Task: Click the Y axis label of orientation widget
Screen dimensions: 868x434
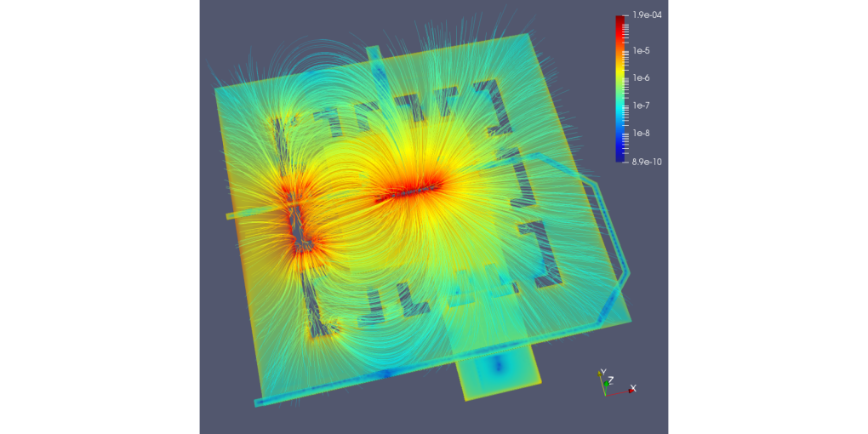Action: 603,371
